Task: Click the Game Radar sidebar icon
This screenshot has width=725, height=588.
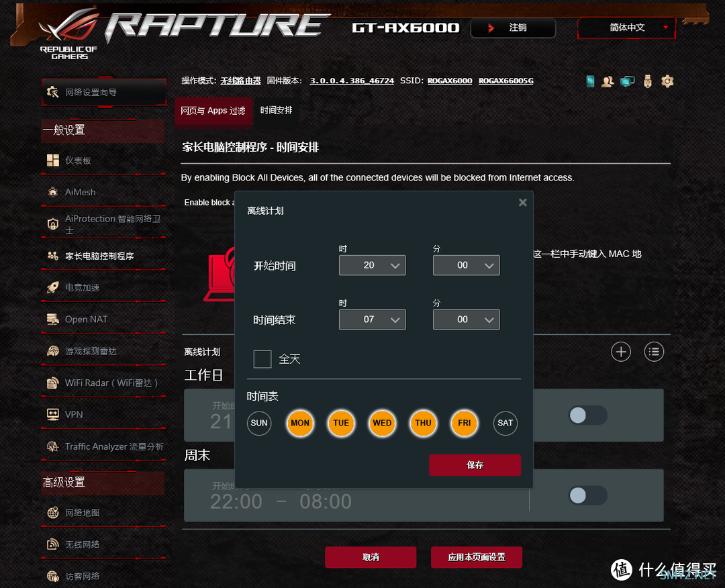Action: click(x=53, y=351)
